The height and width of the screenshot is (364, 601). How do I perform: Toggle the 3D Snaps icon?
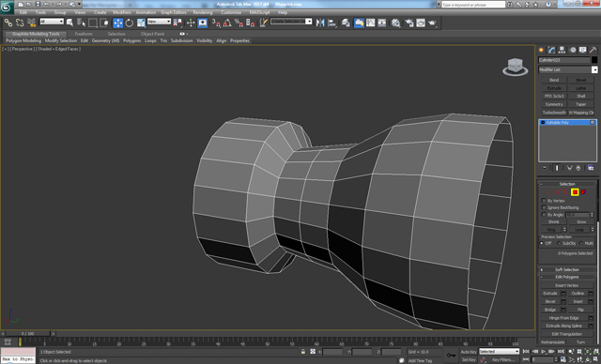(216, 23)
